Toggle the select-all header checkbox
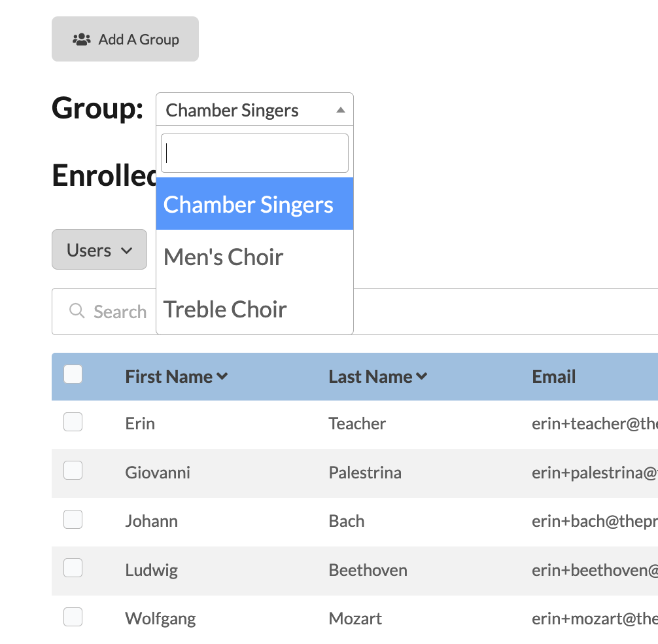Image resolution: width=658 pixels, height=644 pixels. point(73,374)
